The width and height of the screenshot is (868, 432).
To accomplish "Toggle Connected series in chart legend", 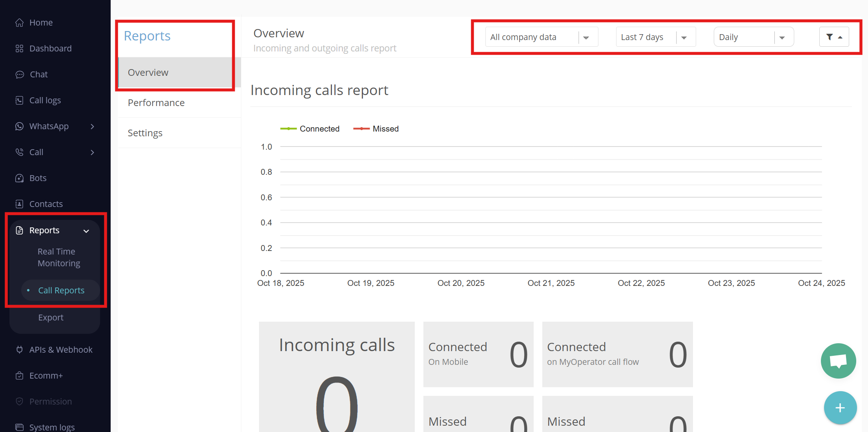I will (x=310, y=129).
